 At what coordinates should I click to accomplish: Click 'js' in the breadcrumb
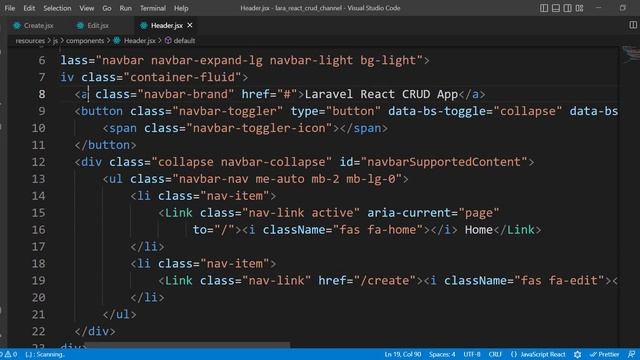coord(55,41)
